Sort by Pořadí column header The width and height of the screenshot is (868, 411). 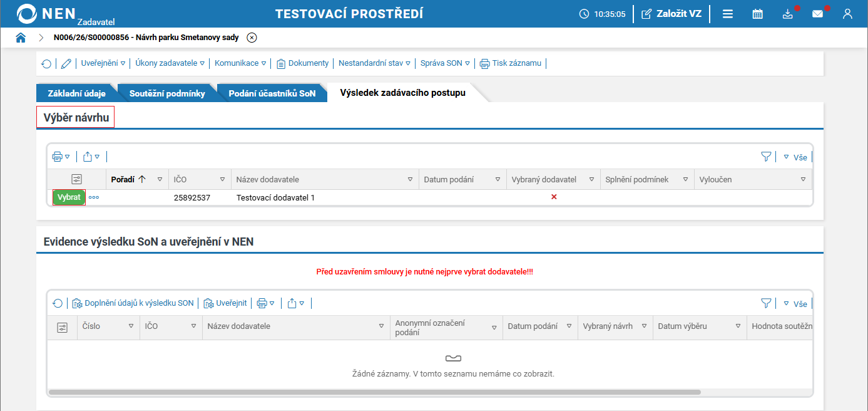pos(128,179)
